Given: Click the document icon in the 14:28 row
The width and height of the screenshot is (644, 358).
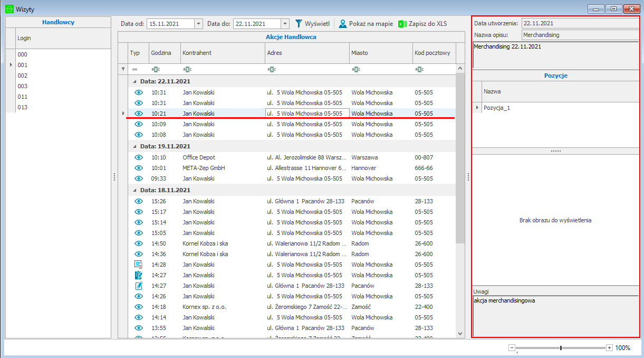Looking at the screenshot, I should [x=139, y=265].
